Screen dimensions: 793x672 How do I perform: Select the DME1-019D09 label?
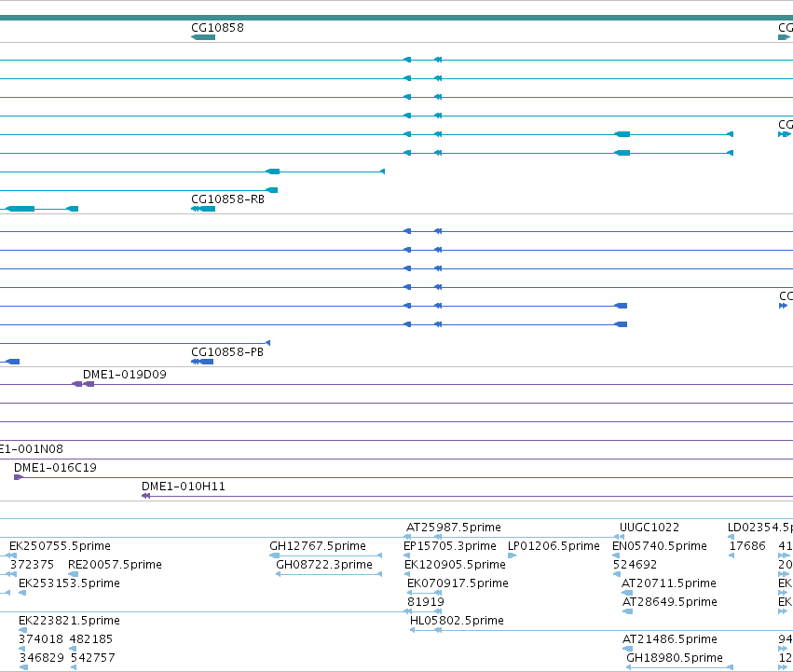click(125, 375)
